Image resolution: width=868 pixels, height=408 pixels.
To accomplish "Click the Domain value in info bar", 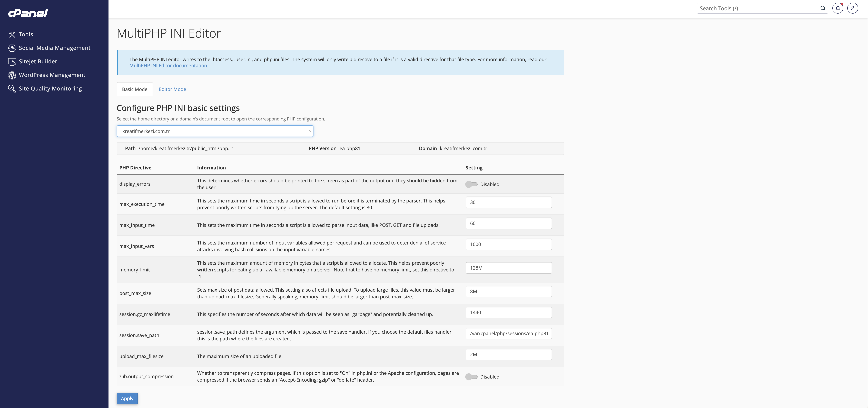I will [463, 148].
